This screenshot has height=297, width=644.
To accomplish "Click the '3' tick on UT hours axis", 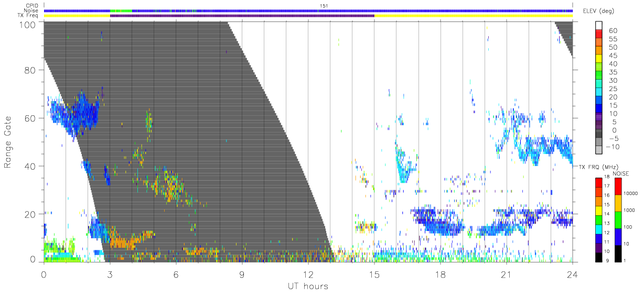I will coord(110,274).
